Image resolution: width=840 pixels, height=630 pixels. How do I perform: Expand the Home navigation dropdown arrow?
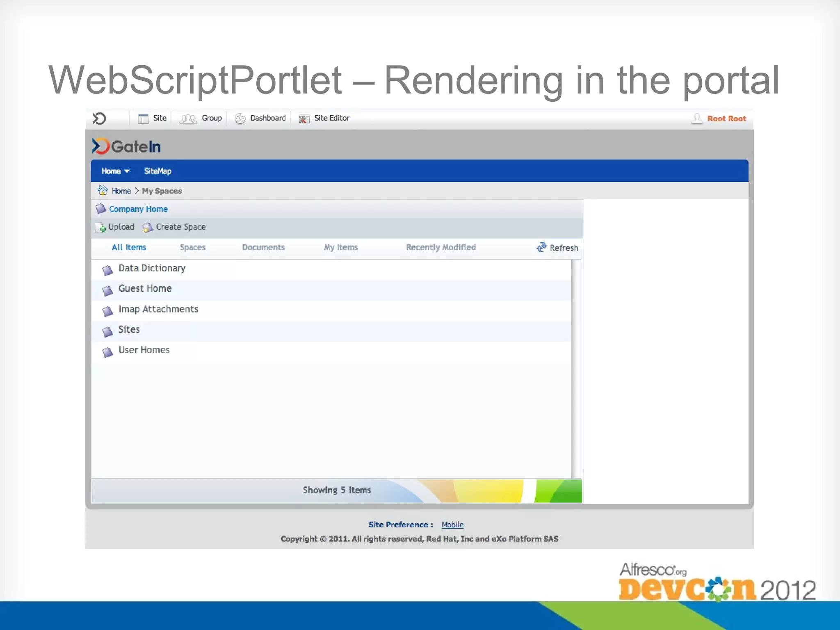click(127, 171)
